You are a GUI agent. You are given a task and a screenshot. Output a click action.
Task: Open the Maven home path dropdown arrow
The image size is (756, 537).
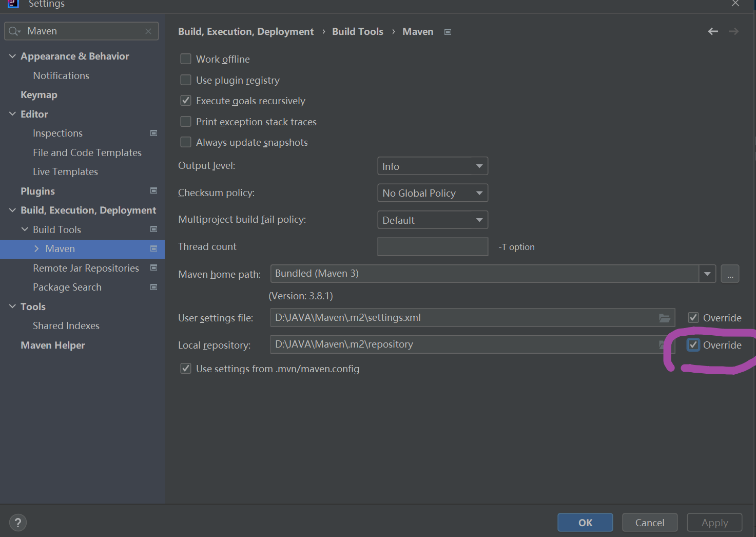(x=707, y=274)
